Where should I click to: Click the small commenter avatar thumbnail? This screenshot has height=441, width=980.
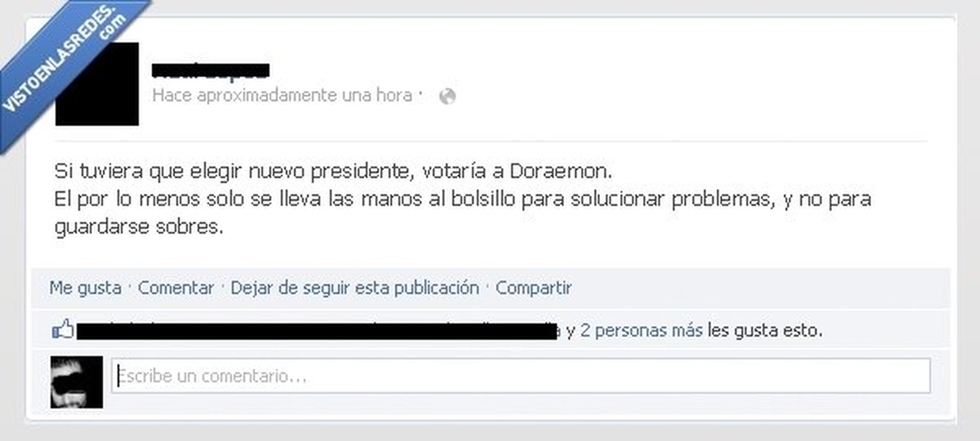(x=77, y=381)
